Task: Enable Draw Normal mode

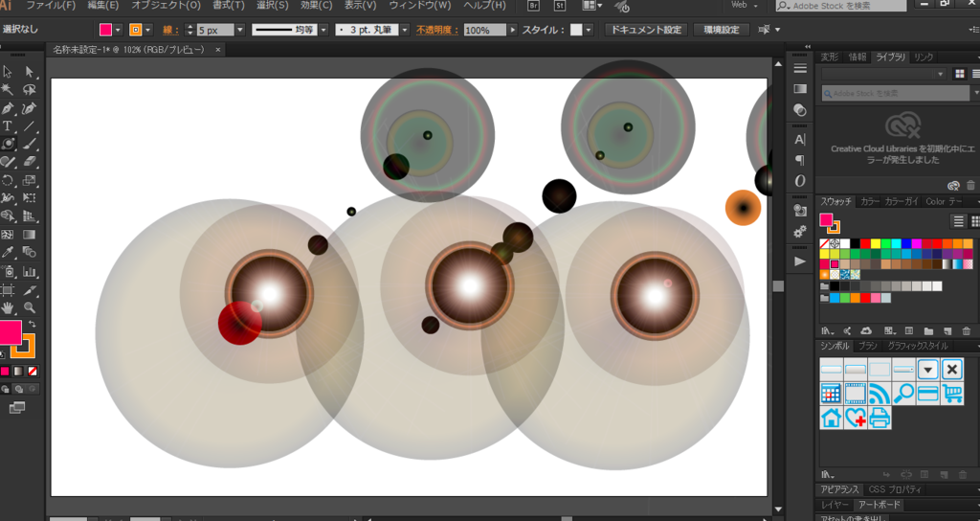Action: pos(5,389)
